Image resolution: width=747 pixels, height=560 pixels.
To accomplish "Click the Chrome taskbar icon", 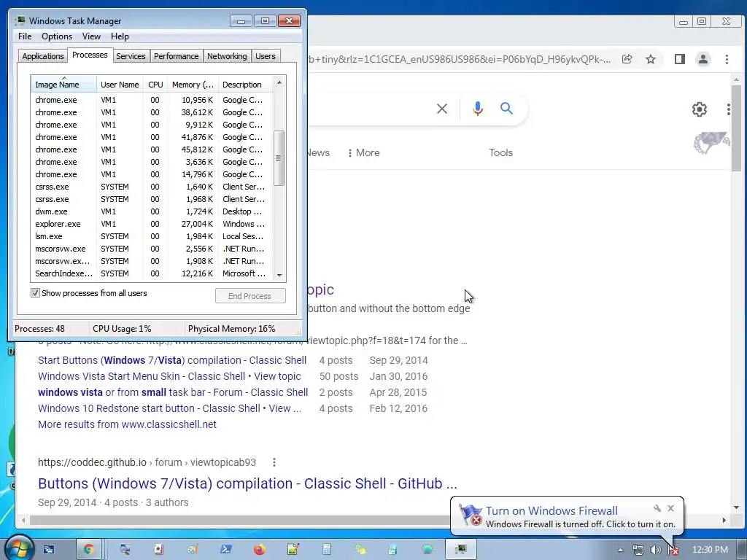I will (x=88, y=550).
